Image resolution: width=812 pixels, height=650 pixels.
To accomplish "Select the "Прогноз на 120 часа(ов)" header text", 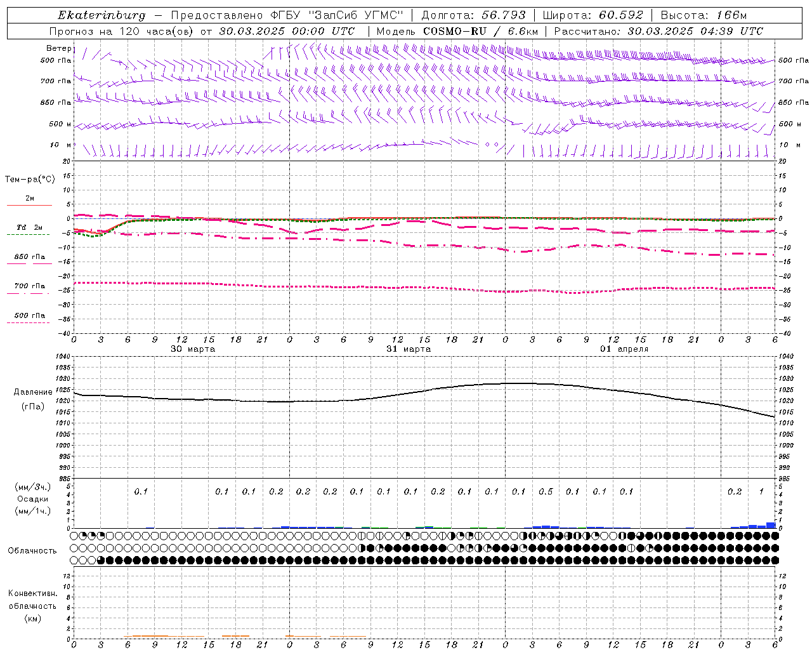I will pyautogui.click(x=122, y=31).
